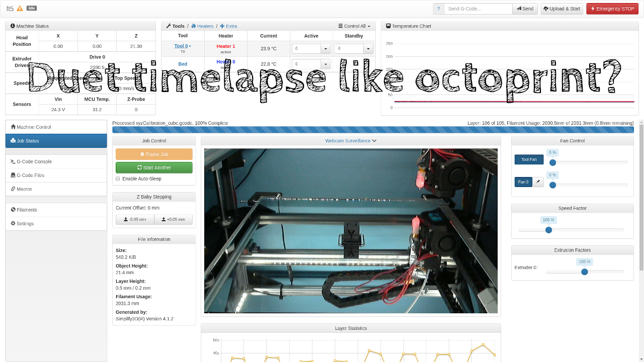Click 'Simplify3D(R) Version 4.1.2' text
This screenshot has width=644, height=362.
pos(144,319)
